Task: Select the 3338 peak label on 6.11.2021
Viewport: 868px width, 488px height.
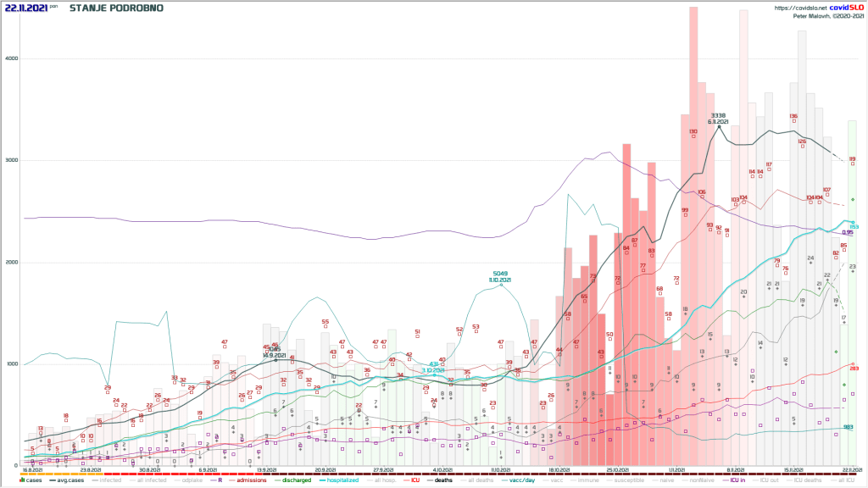Action: click(718, 115)
